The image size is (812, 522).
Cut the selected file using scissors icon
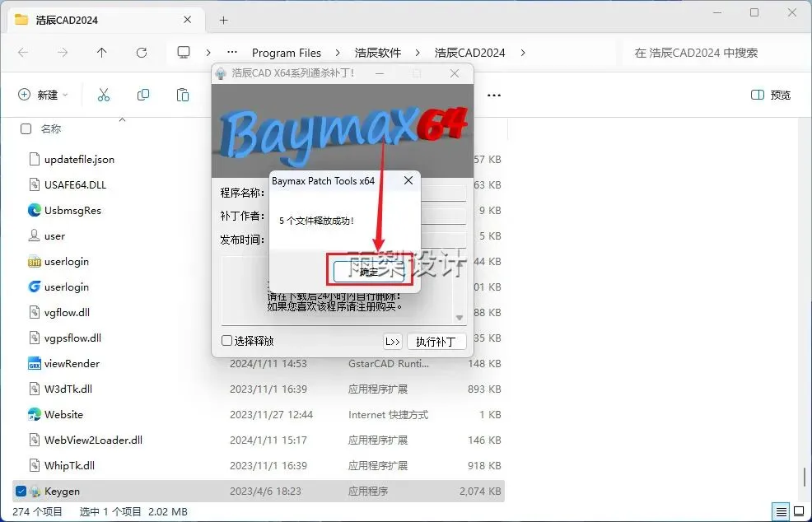coord(104,95)
